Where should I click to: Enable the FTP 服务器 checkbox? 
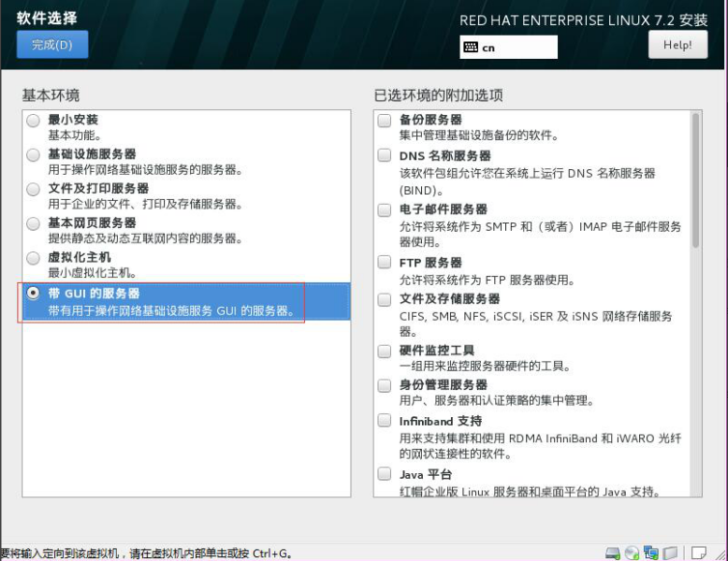click(384, 262)
